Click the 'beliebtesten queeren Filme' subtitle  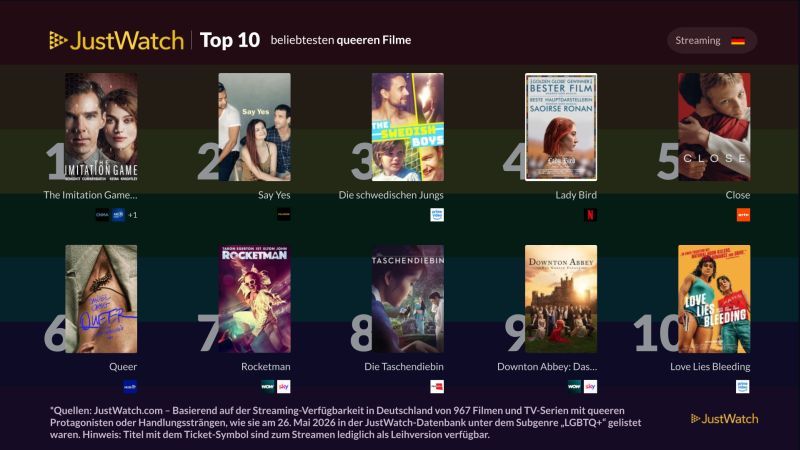pos(341,40)
